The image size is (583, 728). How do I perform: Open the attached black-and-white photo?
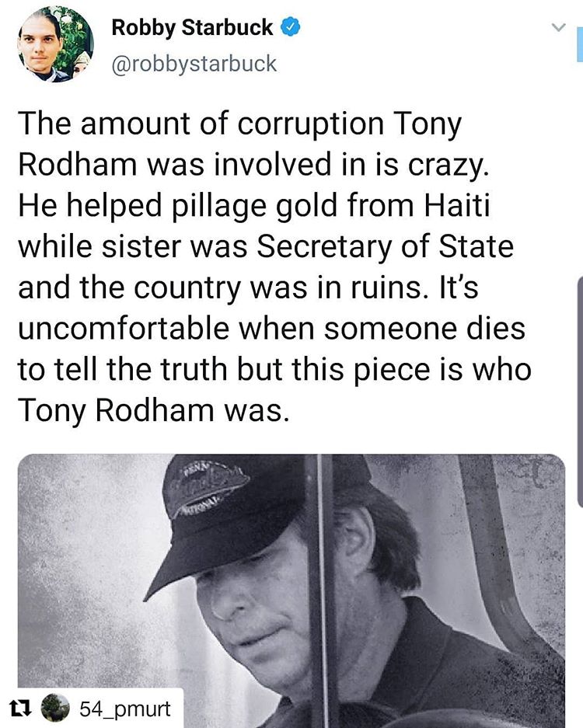click(291, 590)
